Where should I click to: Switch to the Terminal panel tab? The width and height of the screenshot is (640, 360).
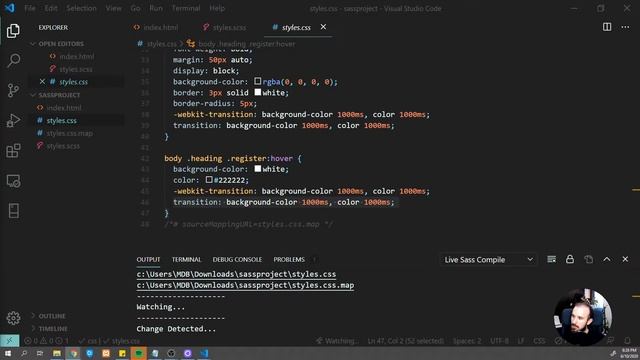186,260
